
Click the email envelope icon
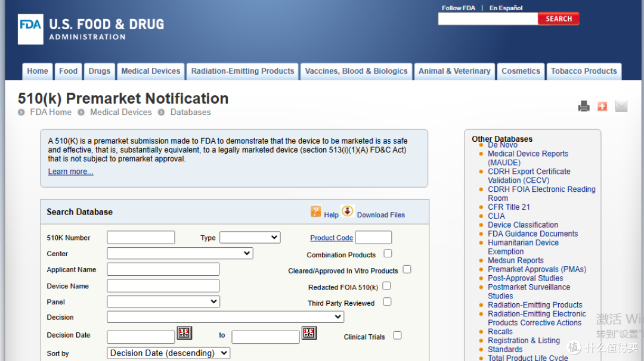click(x=621, y=106)
